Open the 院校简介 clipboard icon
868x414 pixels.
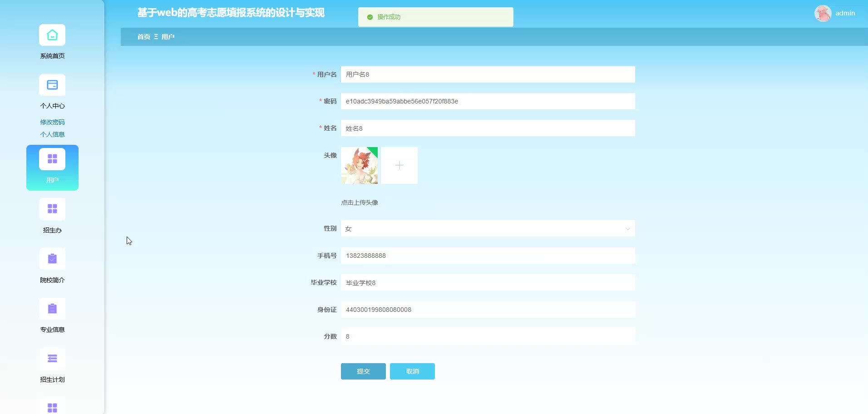[52, 259]
